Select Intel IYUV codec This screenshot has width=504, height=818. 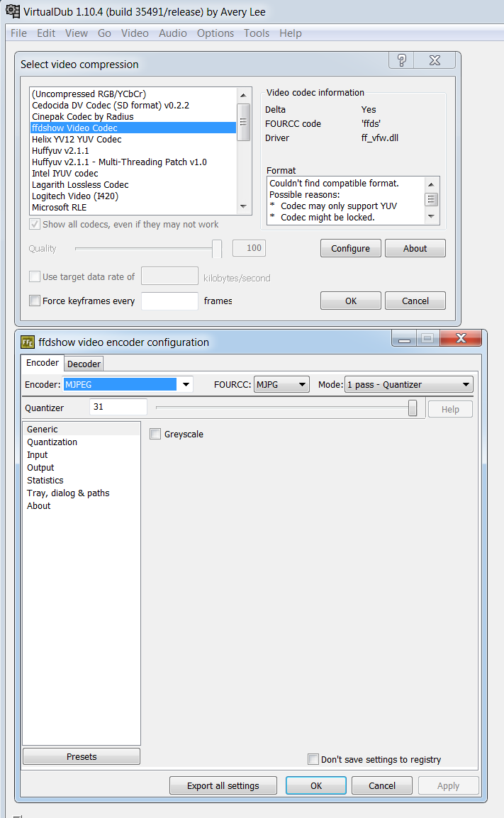tap(133, 173)
